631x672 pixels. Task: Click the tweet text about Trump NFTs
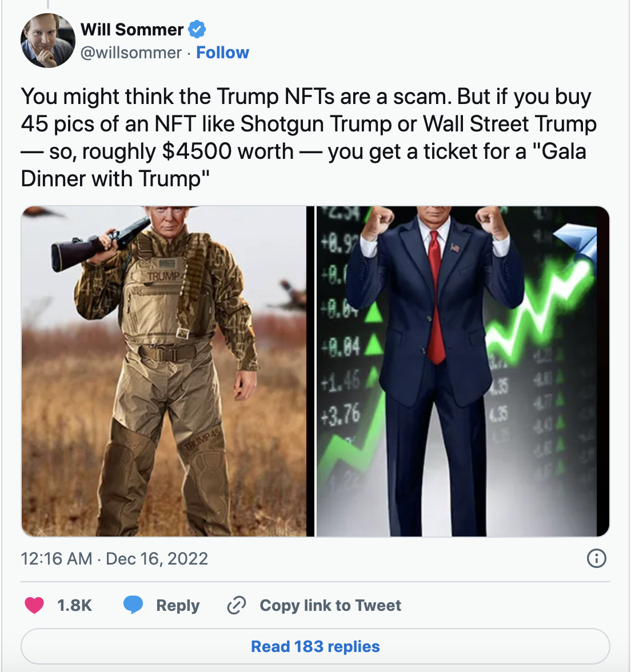[309, 137]
